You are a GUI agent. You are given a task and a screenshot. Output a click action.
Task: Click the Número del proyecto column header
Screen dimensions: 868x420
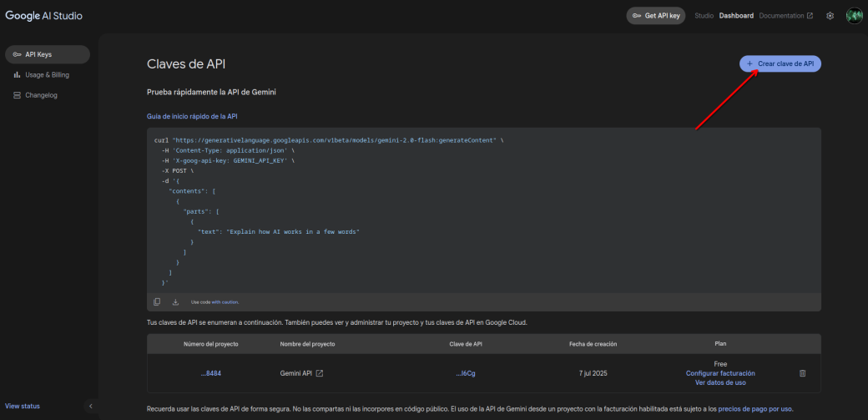pos(211,344)
